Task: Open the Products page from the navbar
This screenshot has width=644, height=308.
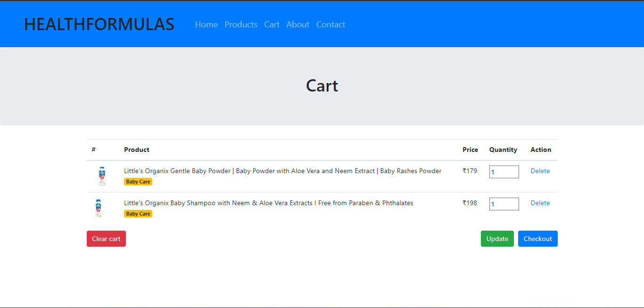Action: pos(241,25)
